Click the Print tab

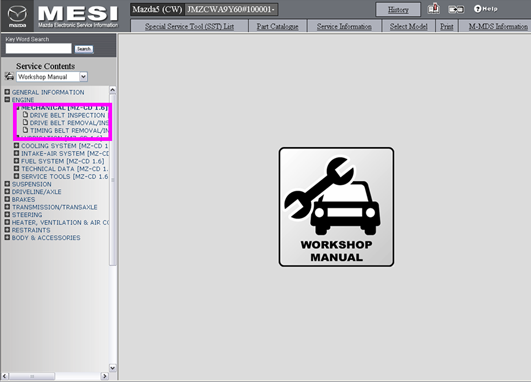coord(447,26)
